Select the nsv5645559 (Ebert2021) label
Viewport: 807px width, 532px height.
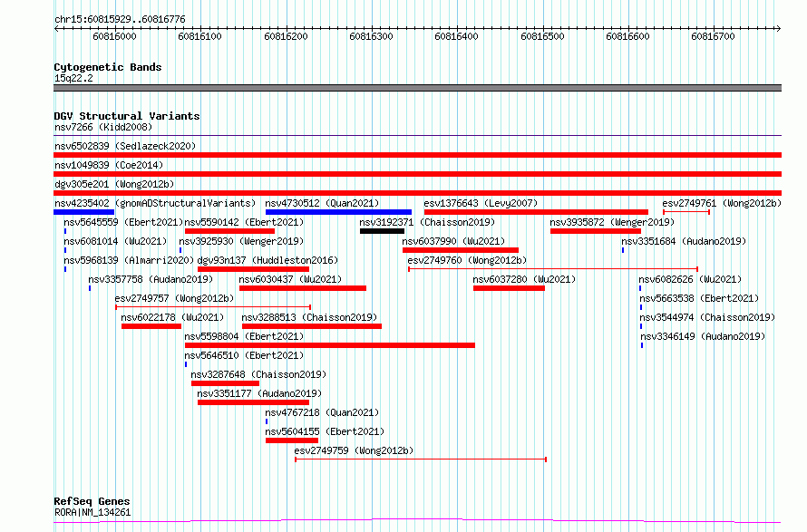pyautogui.click(x=123, y=222)
